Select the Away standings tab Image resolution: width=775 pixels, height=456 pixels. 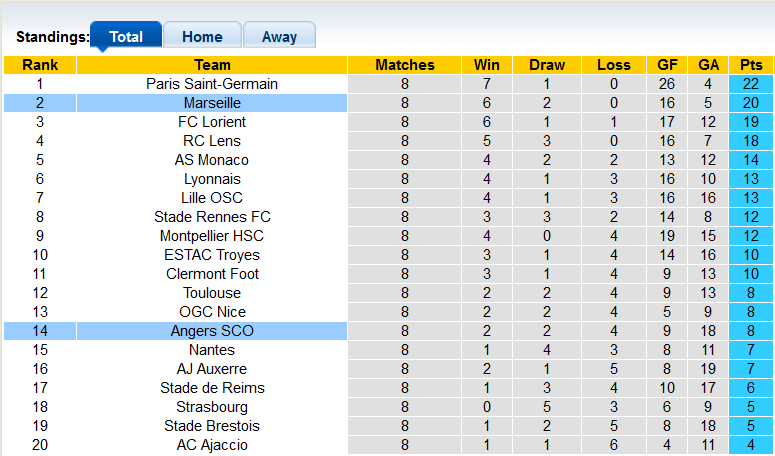click(279, 37)
